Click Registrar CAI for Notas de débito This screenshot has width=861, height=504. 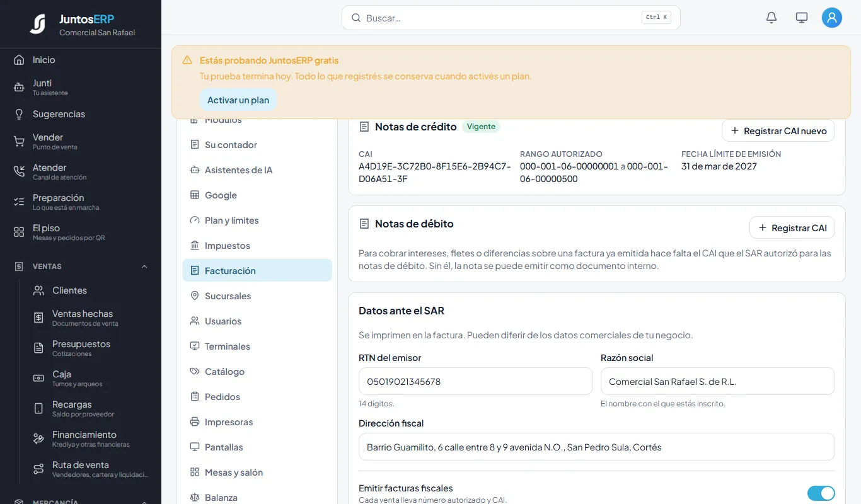792,227
